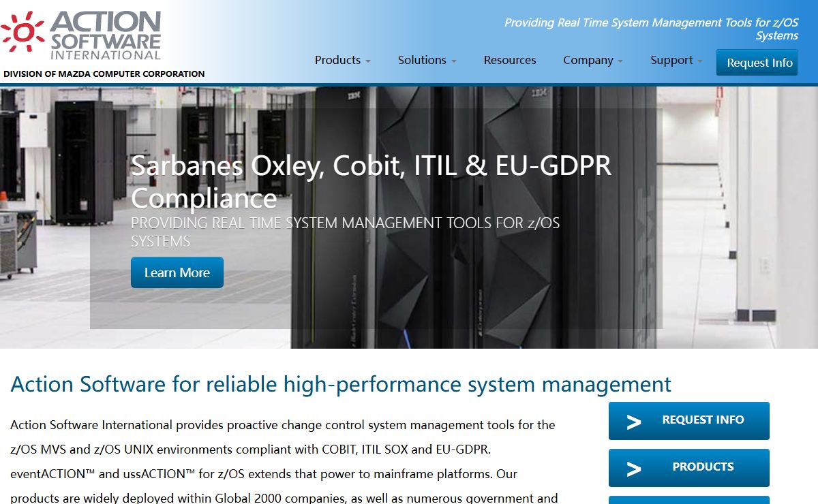Screen dimensions: 818x504
Task: Click the paragraph starting Action Software International provides
Action: pos(284,461)
